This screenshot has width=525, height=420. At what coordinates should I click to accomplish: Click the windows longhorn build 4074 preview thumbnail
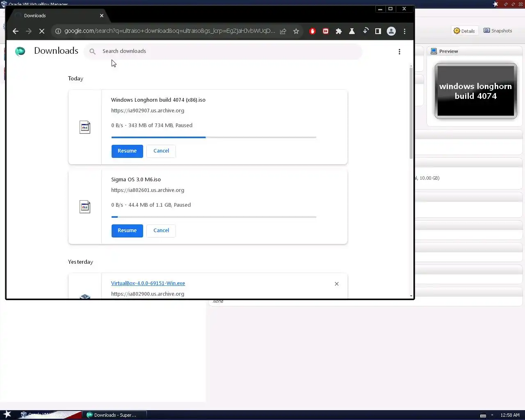(x=476, y=91)
